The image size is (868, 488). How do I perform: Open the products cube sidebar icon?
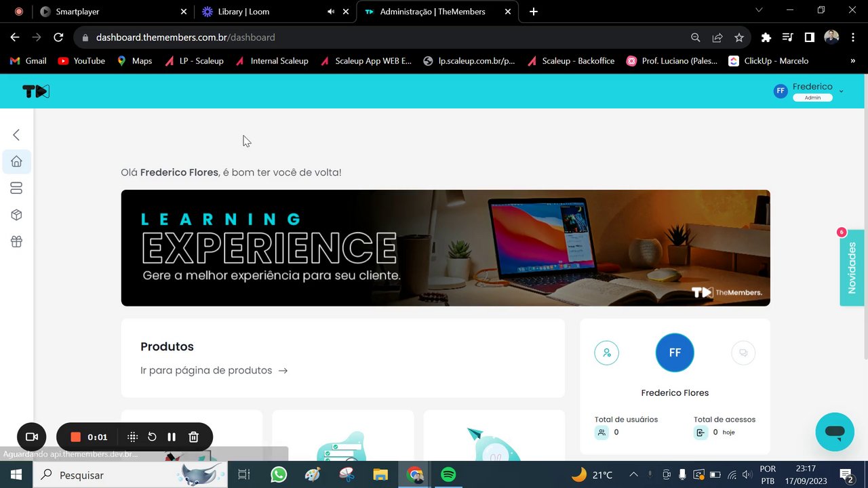pyautogui.click(x=16, y=215)
